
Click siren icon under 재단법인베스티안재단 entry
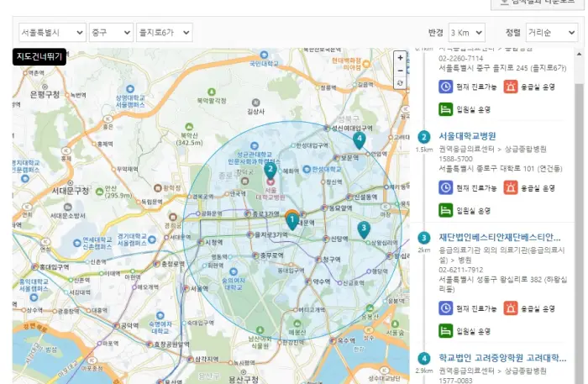click(511, 308)
